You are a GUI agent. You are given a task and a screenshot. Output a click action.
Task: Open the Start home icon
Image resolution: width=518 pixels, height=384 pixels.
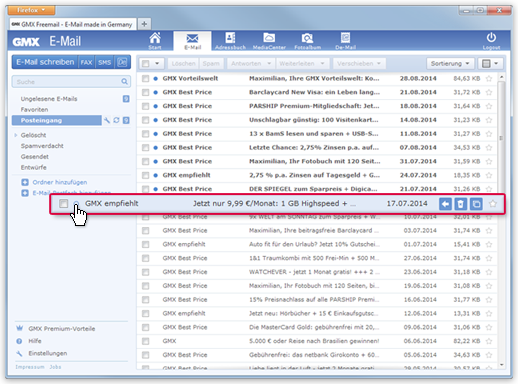click(x=155, y=41)
